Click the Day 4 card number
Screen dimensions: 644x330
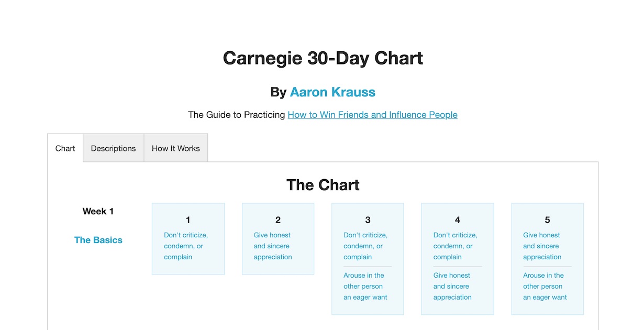[458, 220]
